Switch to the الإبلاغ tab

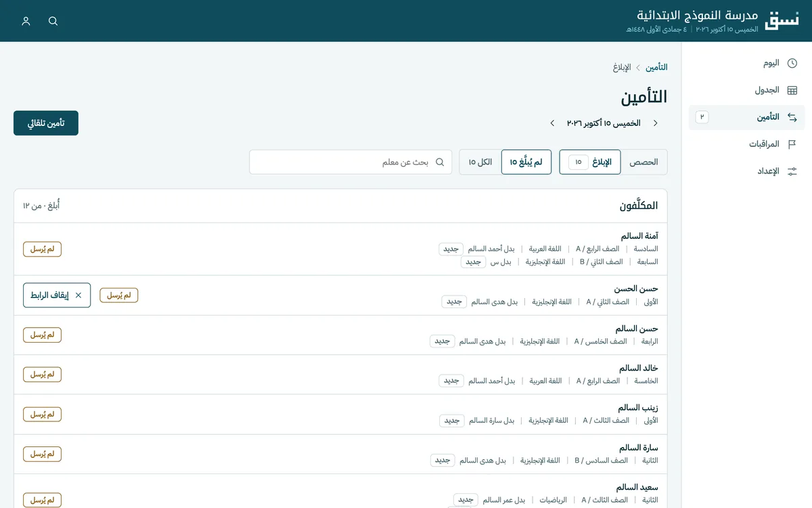[x=590, y=162]
